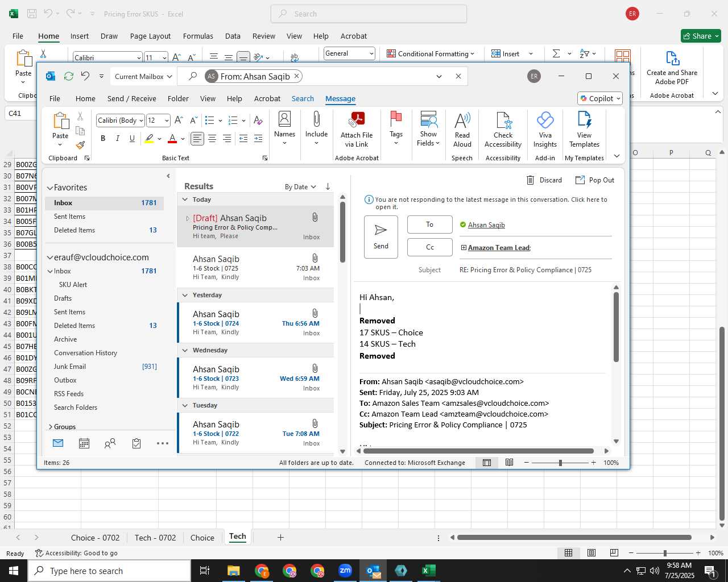Viewport: 728px width, 582px height.
Task: Open Create and Share Adobe PDF in Excel
Action: 672,68
